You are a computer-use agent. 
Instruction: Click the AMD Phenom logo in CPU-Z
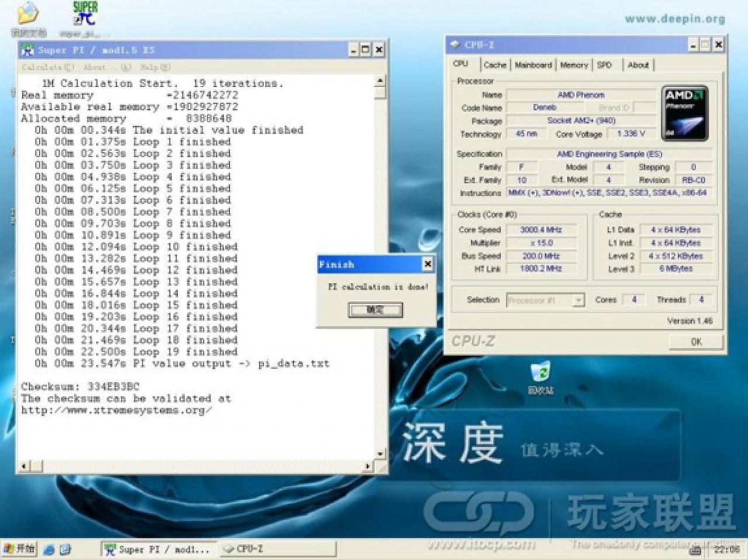coord(685,113)
